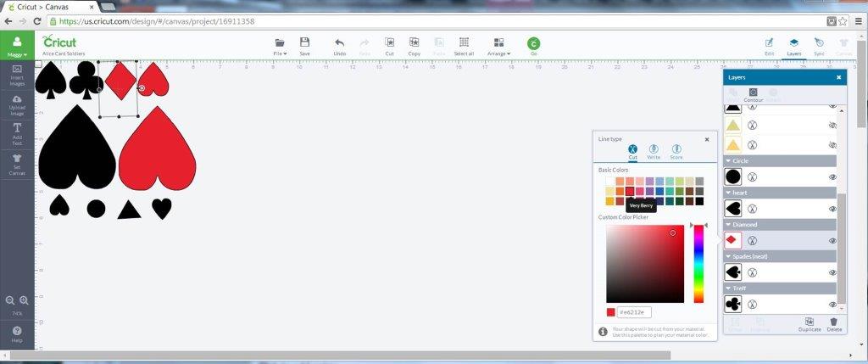
Task: Select the Add Text tool
Action: (17, 135)
